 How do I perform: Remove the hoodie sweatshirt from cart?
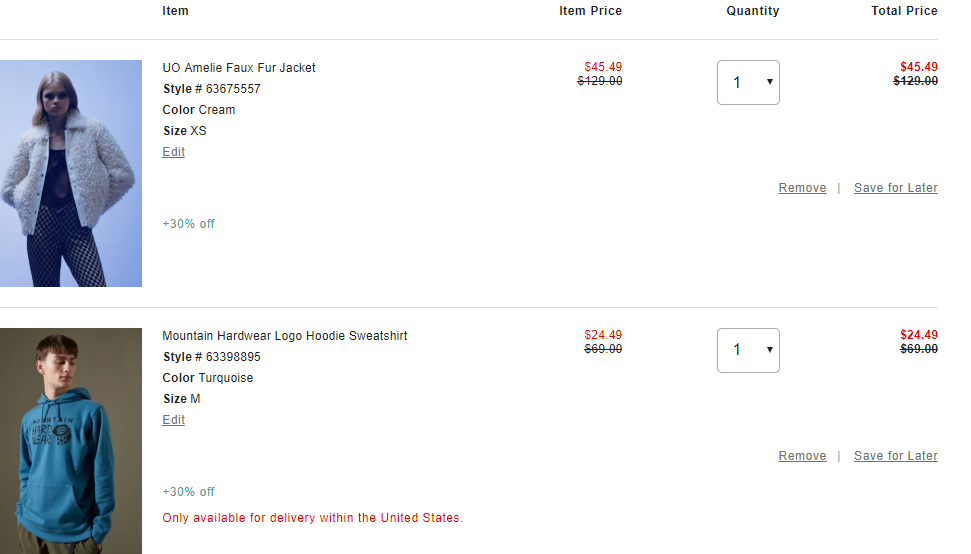click(802, 456)
